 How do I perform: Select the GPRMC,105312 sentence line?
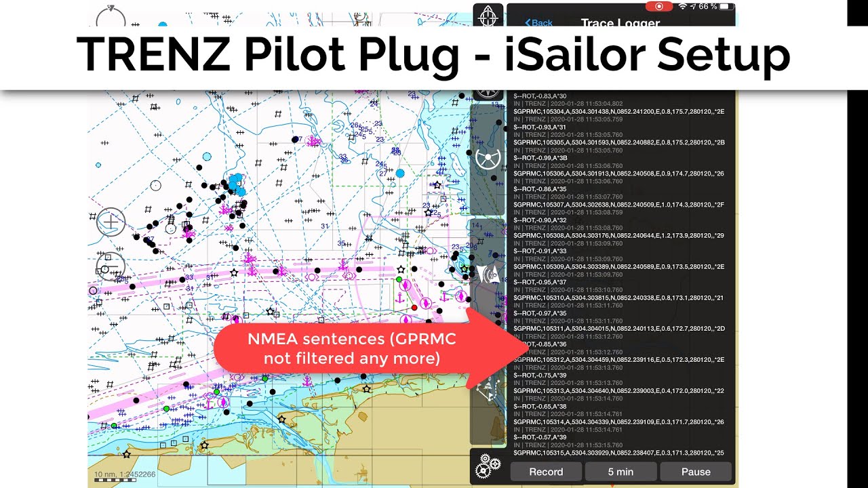[x=618, y=359]
